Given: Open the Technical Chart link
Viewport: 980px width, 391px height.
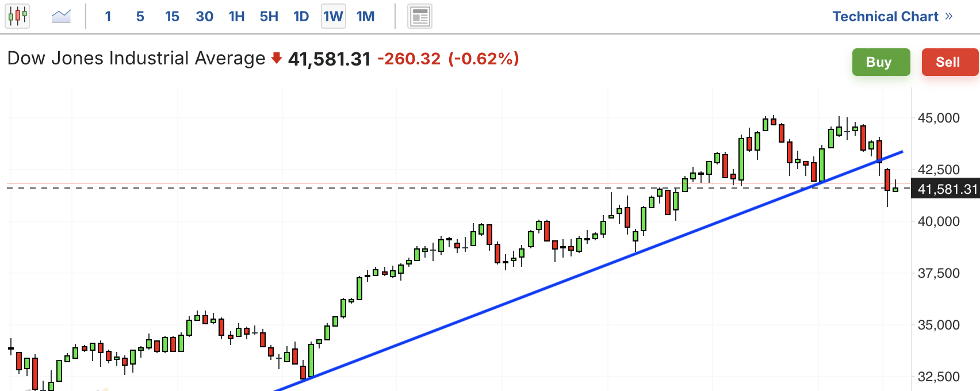Looking at the screenshot, I should click(x=892, y=17).
